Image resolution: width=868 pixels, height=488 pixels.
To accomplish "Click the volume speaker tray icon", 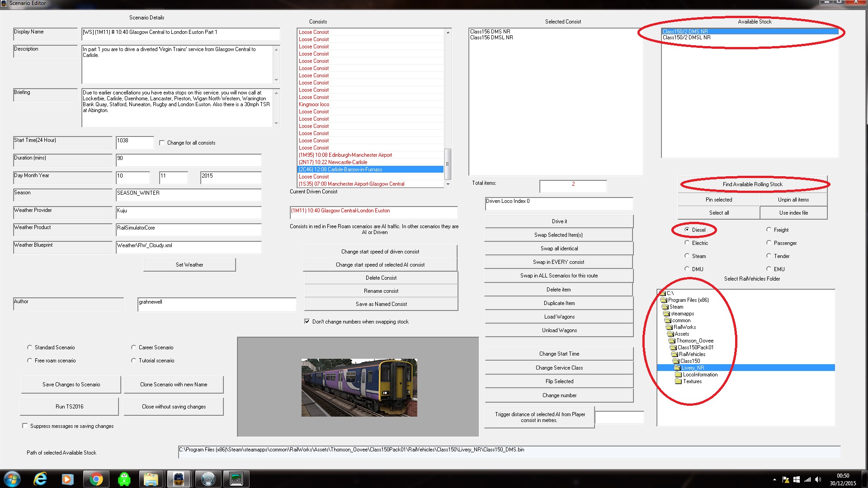I will (x=818, y=479).
